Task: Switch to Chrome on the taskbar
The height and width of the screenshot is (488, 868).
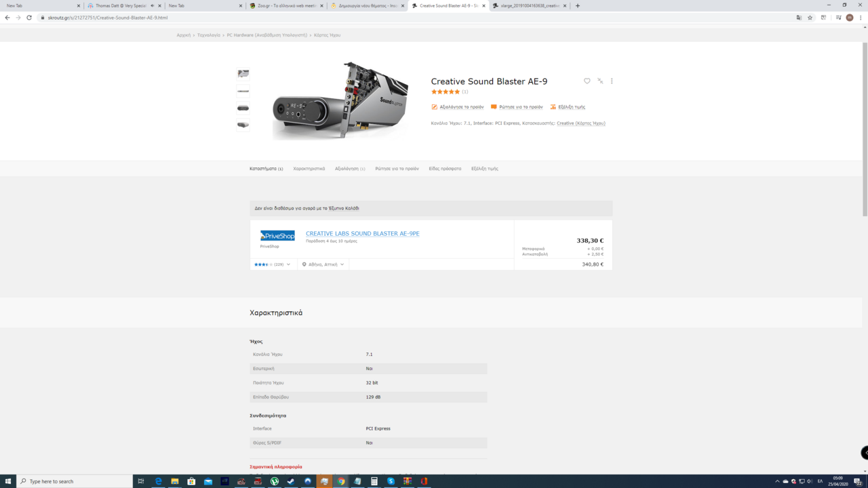Action: [341, 481]
